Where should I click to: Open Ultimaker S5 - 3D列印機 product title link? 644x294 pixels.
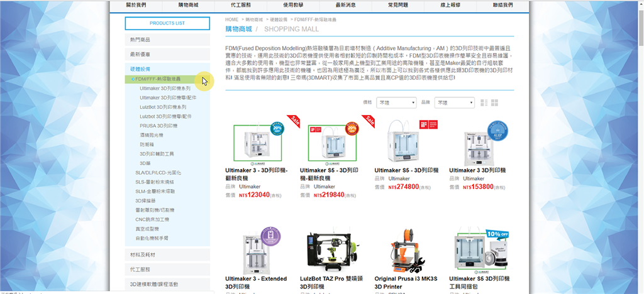[406, 170]
